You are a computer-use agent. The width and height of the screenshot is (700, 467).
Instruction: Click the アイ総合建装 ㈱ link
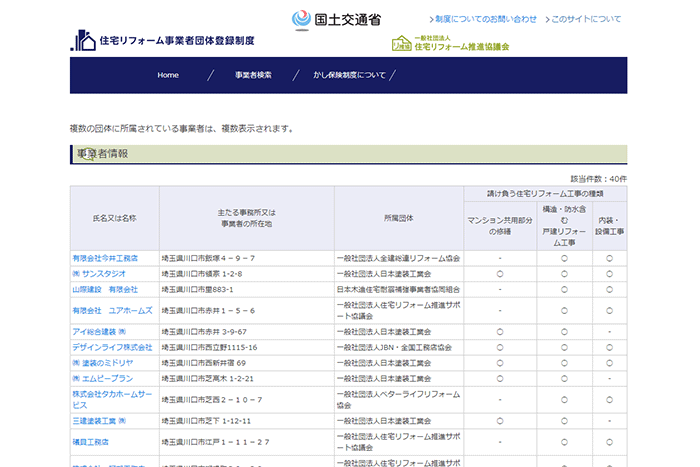99,331
